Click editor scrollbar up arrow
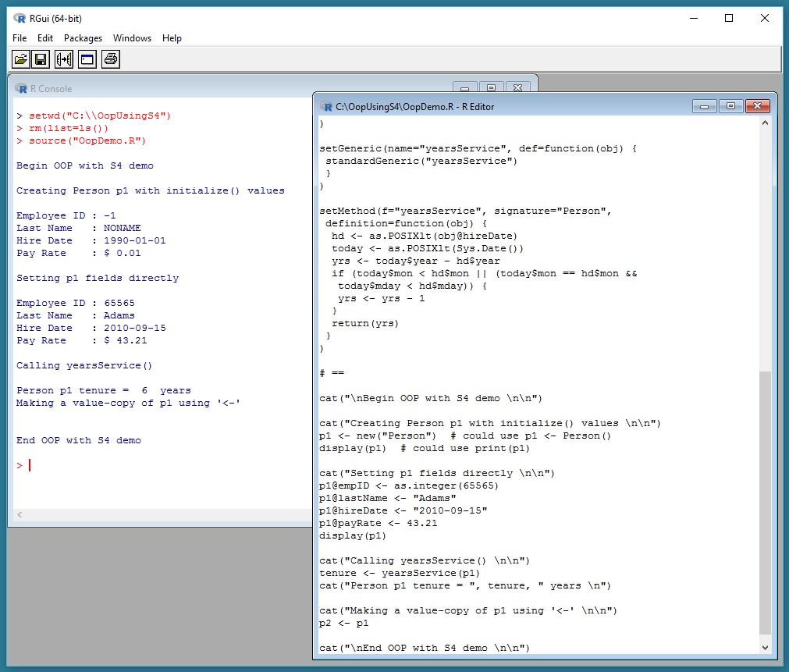This screenshot has width=789, height=672. tap(765, 123)
